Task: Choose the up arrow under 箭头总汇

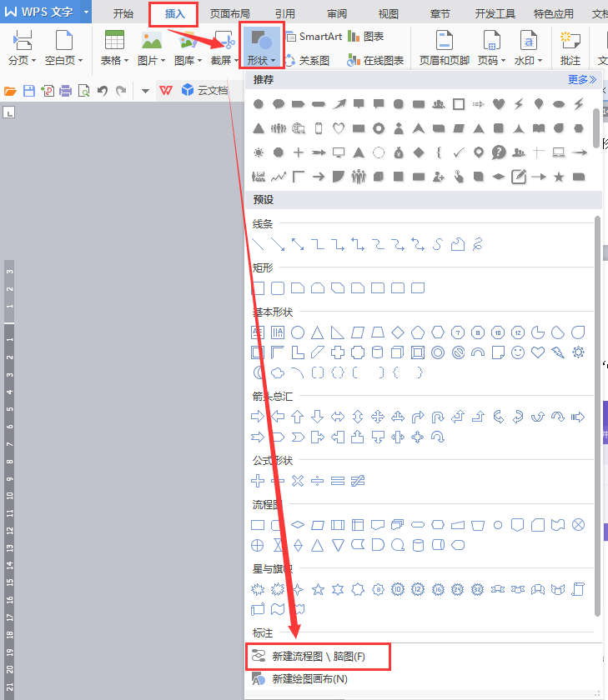Action: click(x=298, y=417)
